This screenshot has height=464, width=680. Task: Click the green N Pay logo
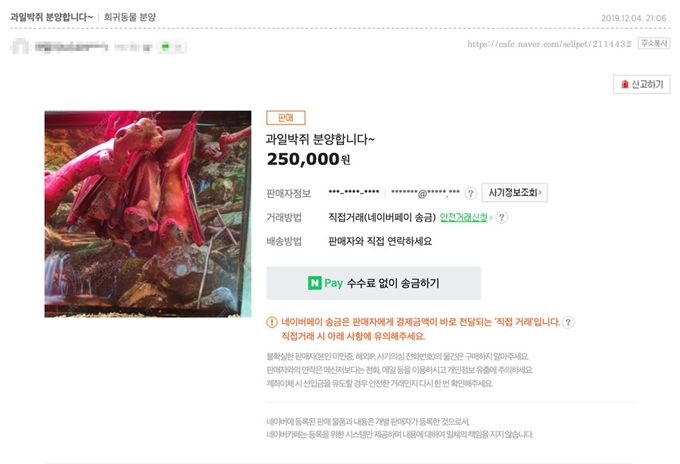coord(314,283)
